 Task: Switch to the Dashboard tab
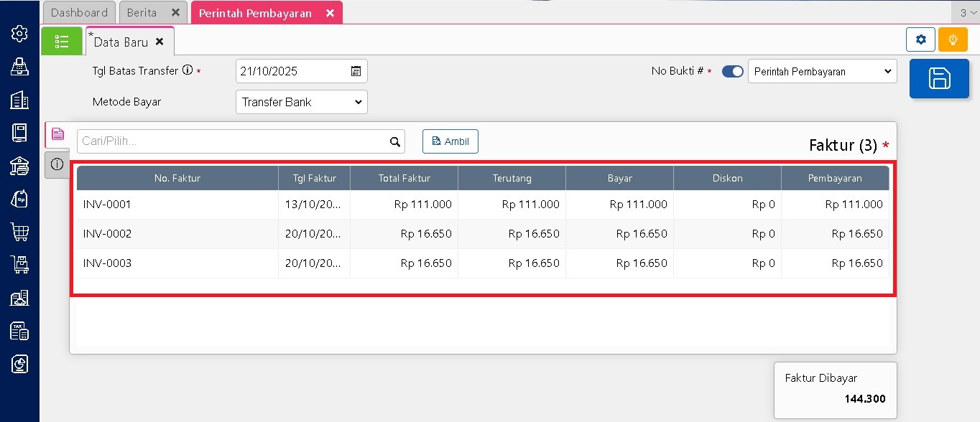[79, 13]
